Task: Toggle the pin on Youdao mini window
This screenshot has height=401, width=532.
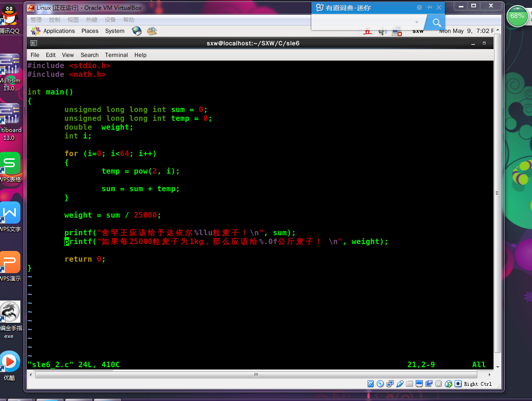Action: click(429, 7)
